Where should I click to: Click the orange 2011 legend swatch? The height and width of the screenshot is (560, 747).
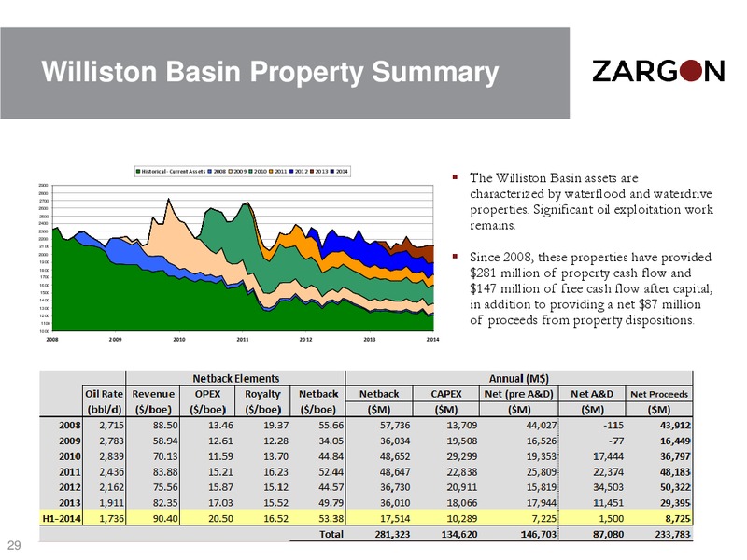pyautogui.click(x=271, y=172)
